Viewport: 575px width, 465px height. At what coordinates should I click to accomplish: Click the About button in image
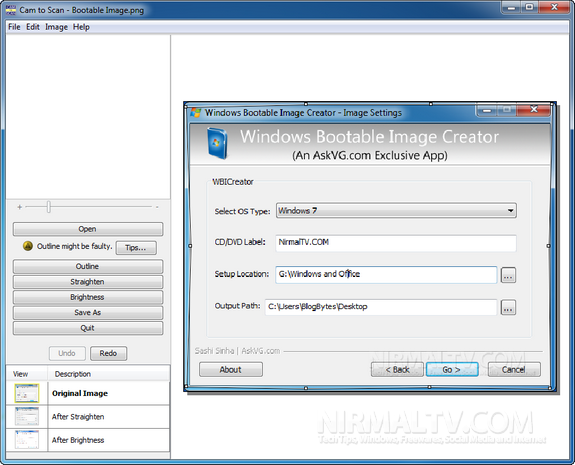(231, 369)
